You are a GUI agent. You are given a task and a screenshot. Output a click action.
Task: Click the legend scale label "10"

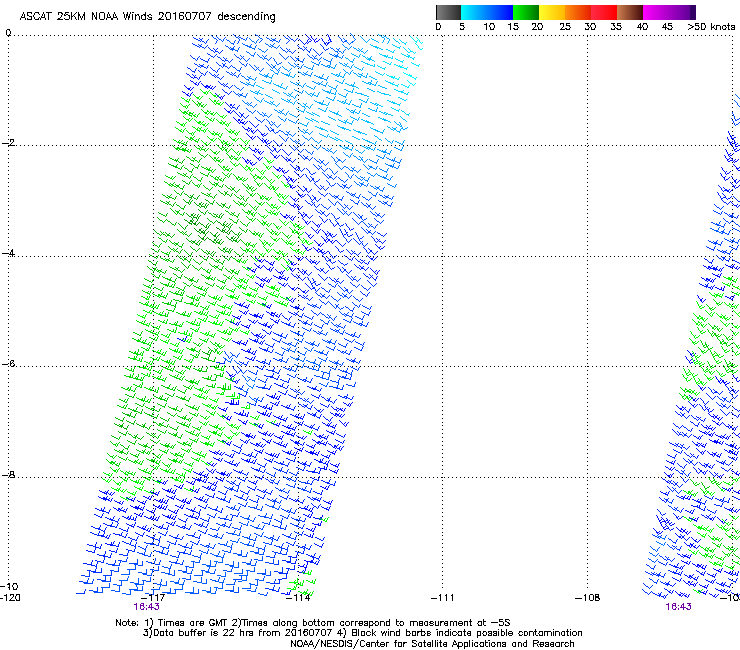coord(489,27)
